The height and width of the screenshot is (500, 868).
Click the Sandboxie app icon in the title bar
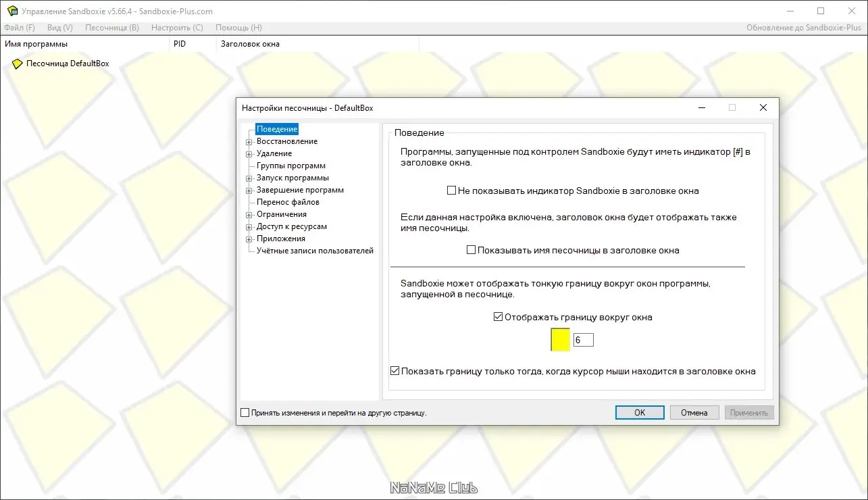pyautogui.click(x=11, y=11)
